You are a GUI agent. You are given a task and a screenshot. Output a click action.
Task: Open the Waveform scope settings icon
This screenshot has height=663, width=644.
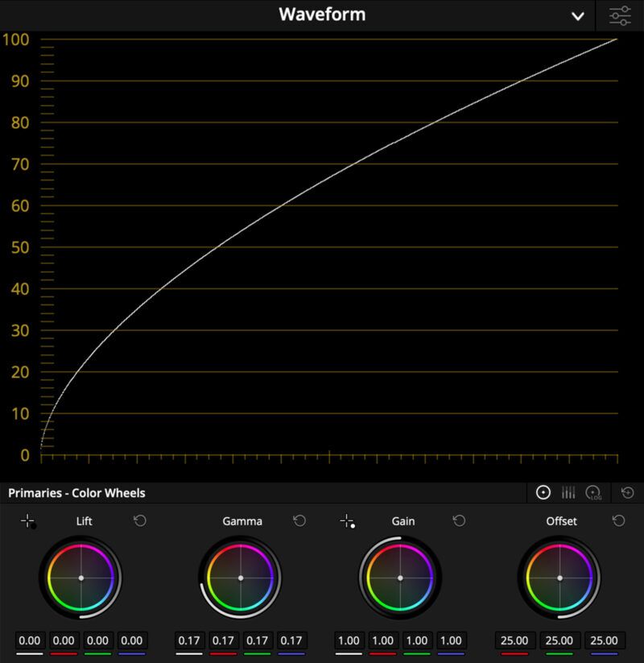pyautogui.click(x=620, y=15)
